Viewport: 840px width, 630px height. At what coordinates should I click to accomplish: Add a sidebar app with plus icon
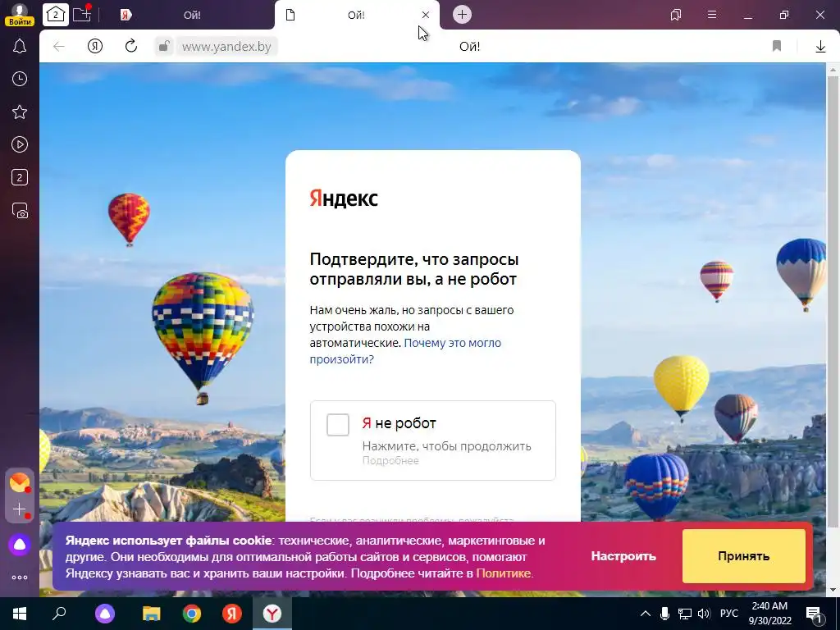pyautogui.click(x=20, y=509)
